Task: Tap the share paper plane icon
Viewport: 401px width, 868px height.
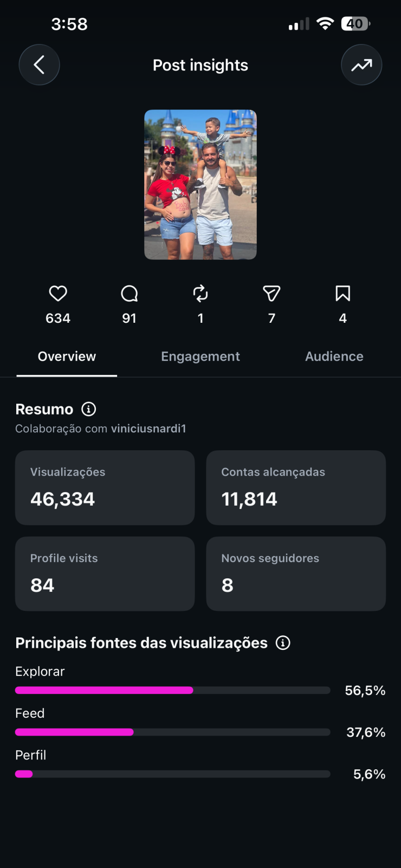Action: tap(271, 293)
